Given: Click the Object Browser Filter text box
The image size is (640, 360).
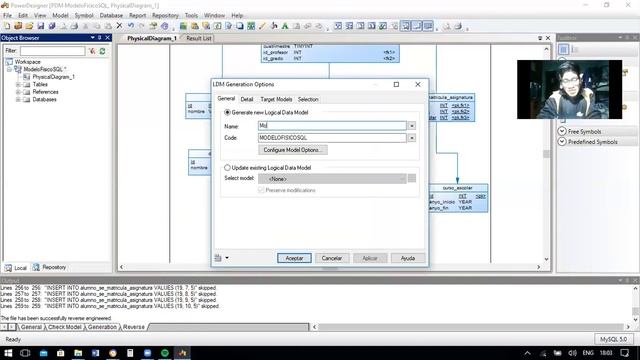Looking at the screenshot, I should coord(53,51).
